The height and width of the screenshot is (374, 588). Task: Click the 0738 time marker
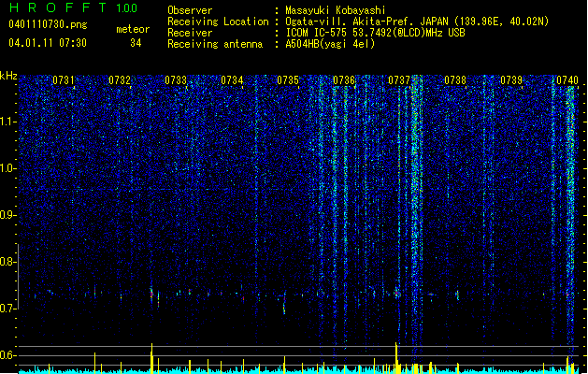click(455, 80)
